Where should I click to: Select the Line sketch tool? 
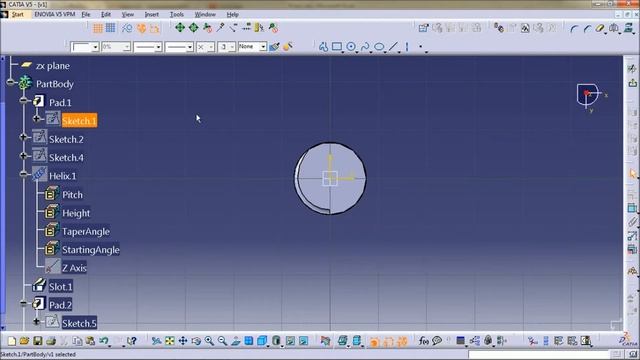[x=393, y=47]
